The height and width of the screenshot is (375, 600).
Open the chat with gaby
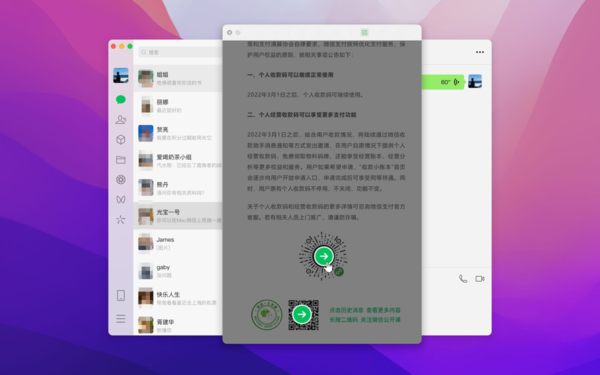click(178, 271)
